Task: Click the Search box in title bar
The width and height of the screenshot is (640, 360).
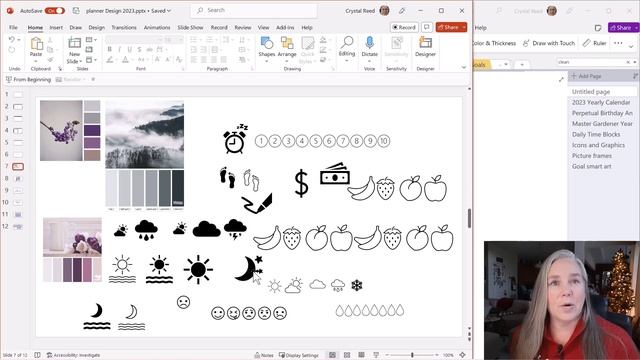Action: coord(254,11)
